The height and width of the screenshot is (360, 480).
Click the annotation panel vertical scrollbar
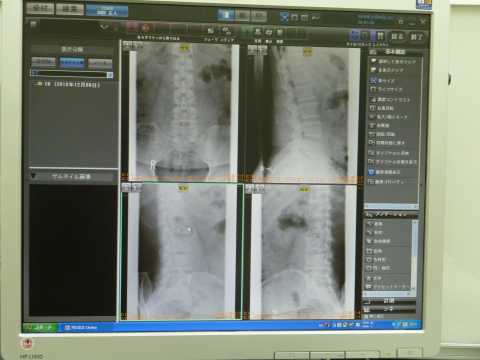415,255
